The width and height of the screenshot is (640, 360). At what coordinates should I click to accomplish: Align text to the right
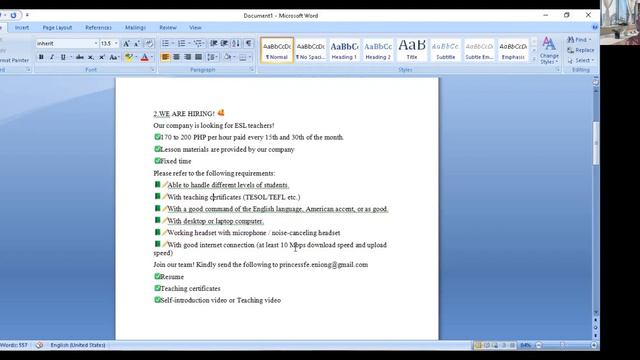[187, 57]
